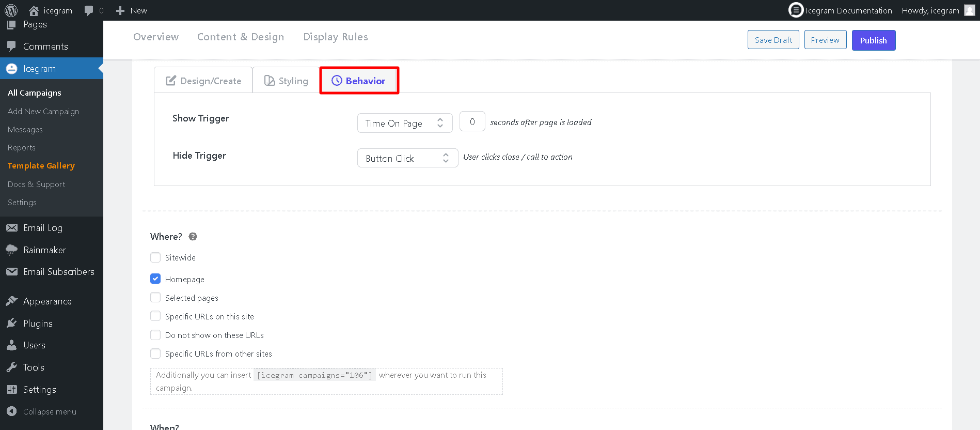Click the Pages sidebar icon

11,24
